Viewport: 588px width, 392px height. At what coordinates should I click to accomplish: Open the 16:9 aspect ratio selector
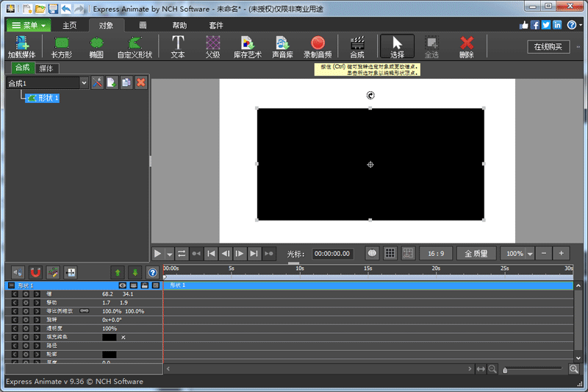[x=436, y=254]
